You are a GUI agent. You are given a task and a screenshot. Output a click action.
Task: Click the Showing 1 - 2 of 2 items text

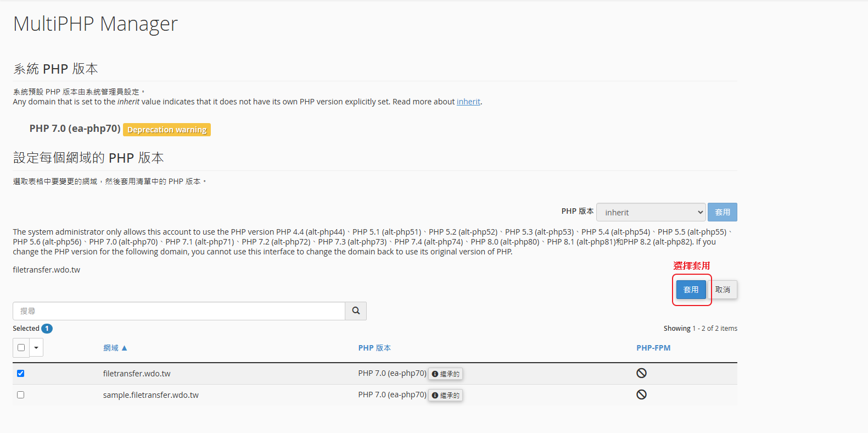701,329
